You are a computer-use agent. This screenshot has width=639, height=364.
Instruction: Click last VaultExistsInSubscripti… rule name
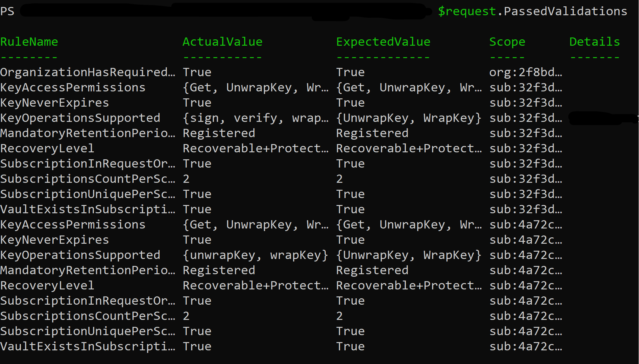(88, 346)
